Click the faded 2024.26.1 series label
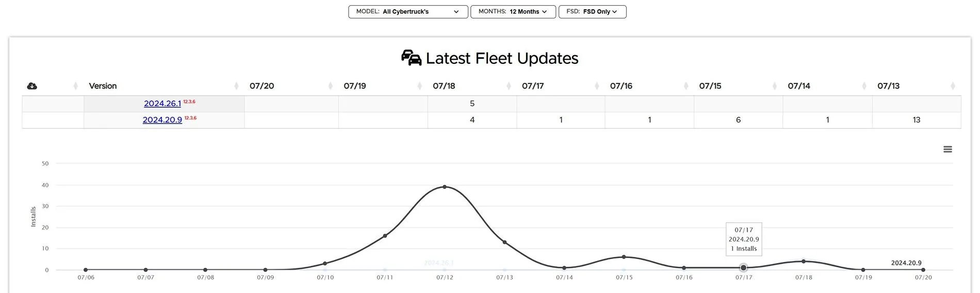Image resolution: width=980 pixels, height=293 pixels. pos(438,263)
